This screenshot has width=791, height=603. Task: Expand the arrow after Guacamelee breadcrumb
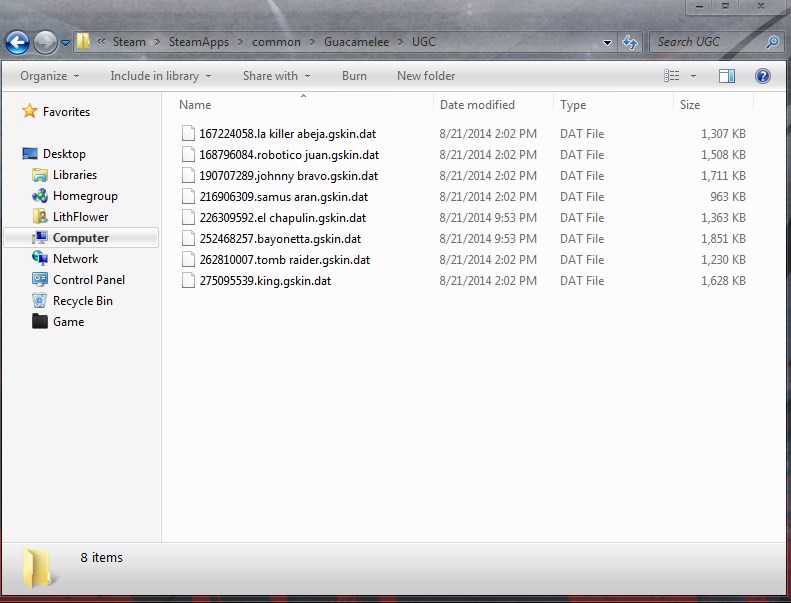click(401, 42)
